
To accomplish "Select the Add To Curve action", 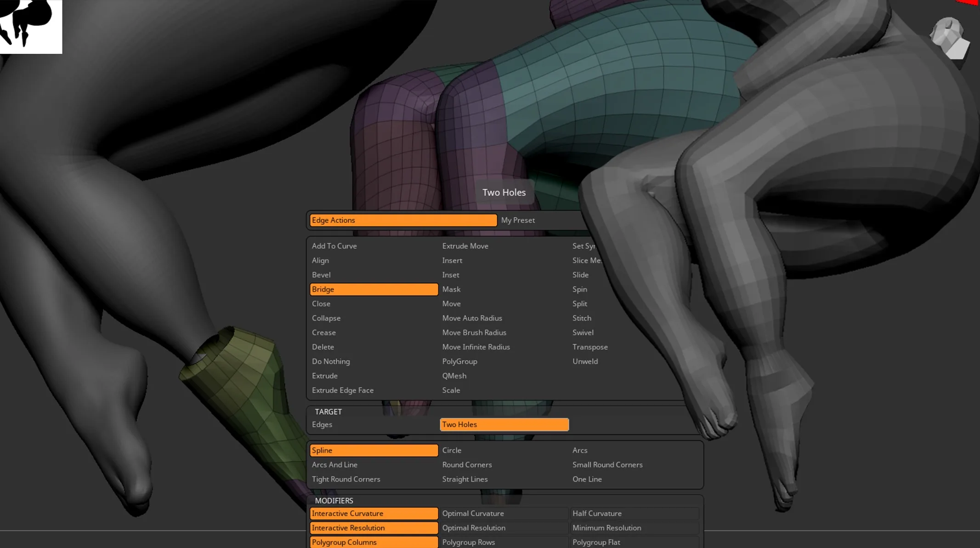I will point(334,246).
